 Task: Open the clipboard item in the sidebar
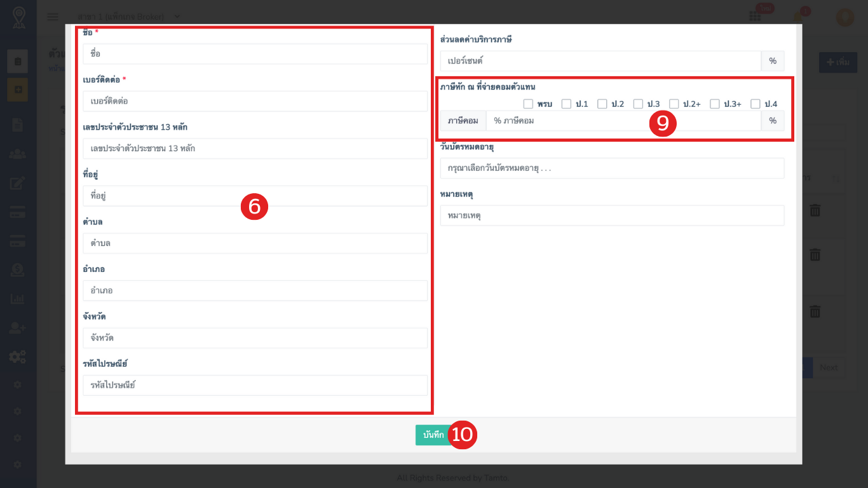pyautogui.click(x=18, y=61)
